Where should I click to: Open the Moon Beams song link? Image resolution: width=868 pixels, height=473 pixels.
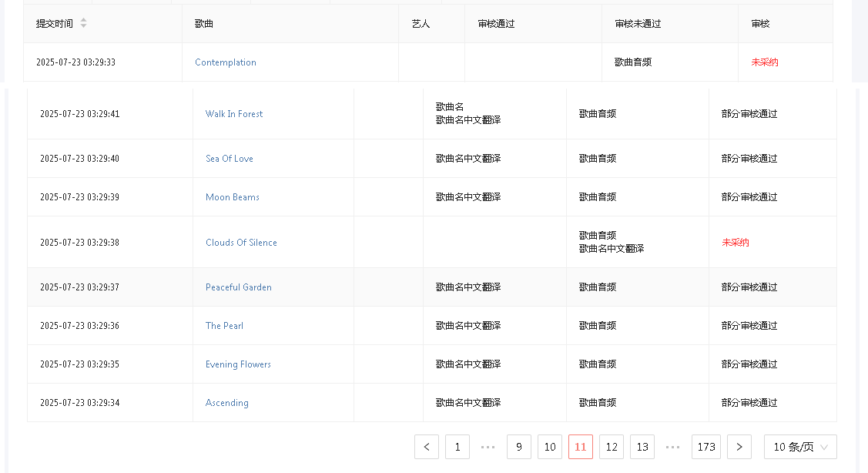pos(233,197)
